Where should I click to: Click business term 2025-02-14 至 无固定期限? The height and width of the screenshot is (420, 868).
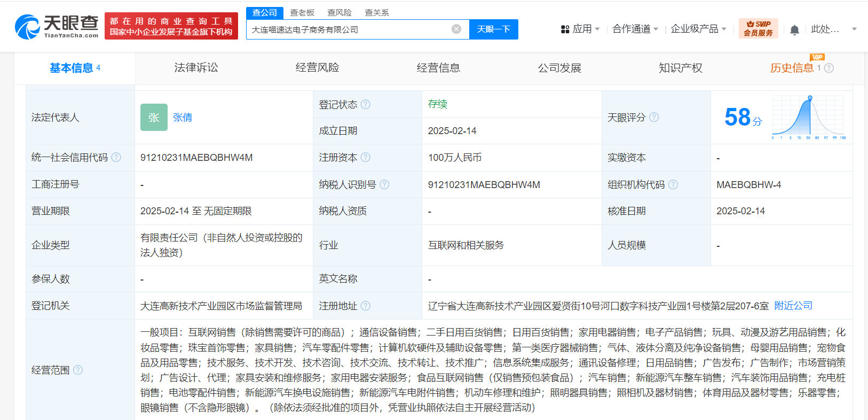pyautogui.click(x=196, y=211)
